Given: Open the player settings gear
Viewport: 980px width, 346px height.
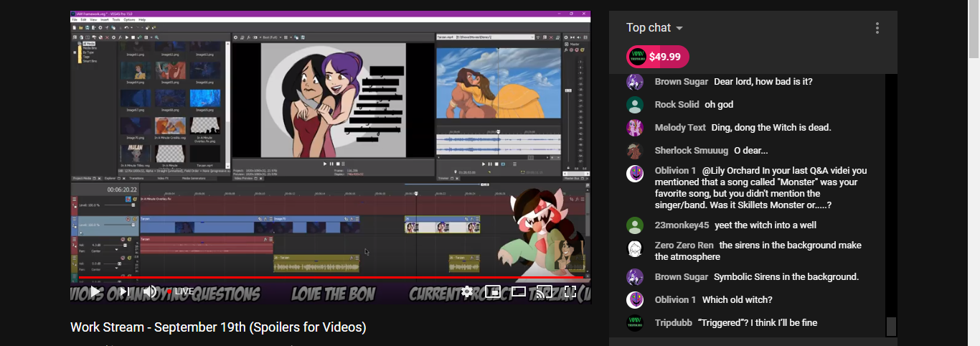Looking at the screenshot, I should pos(467,291).
